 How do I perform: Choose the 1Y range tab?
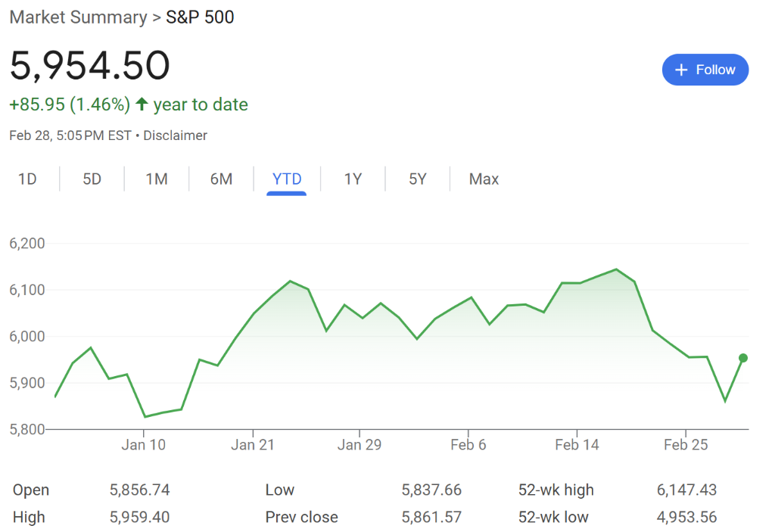click(353, 179)
